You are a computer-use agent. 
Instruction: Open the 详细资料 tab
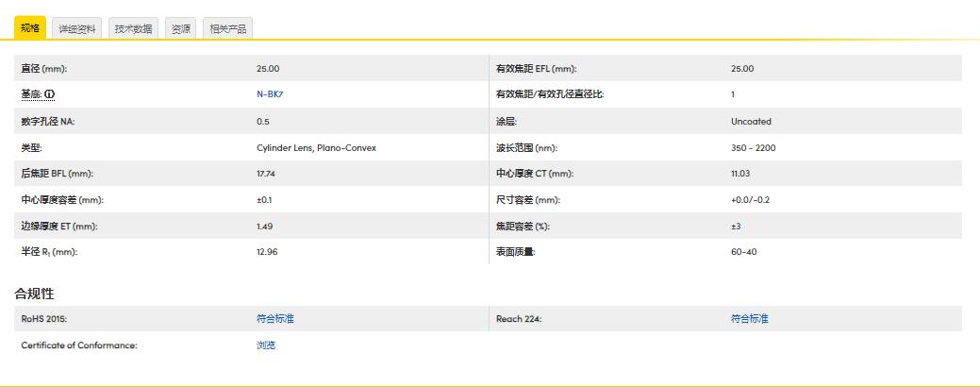point(76,29)
